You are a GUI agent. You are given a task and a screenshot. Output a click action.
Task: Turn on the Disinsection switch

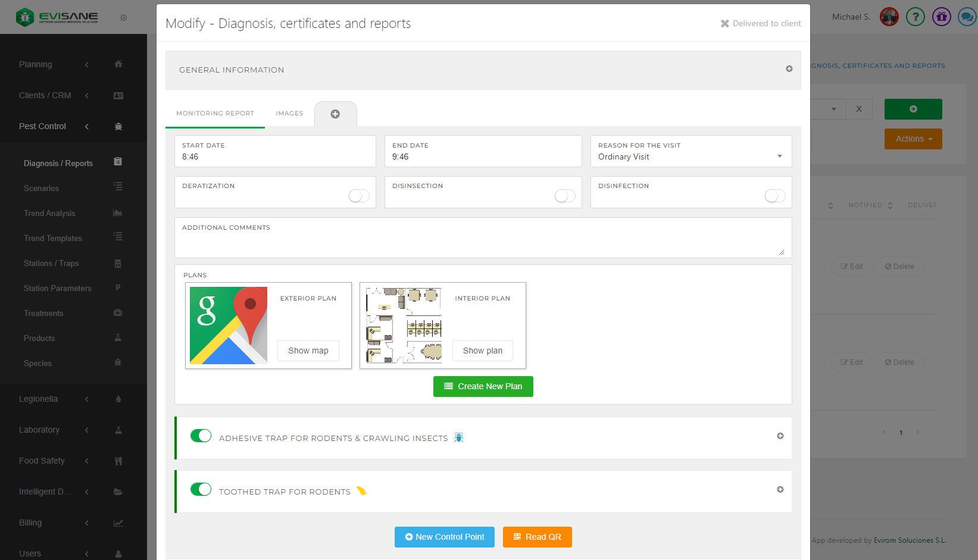coord(565,196)
